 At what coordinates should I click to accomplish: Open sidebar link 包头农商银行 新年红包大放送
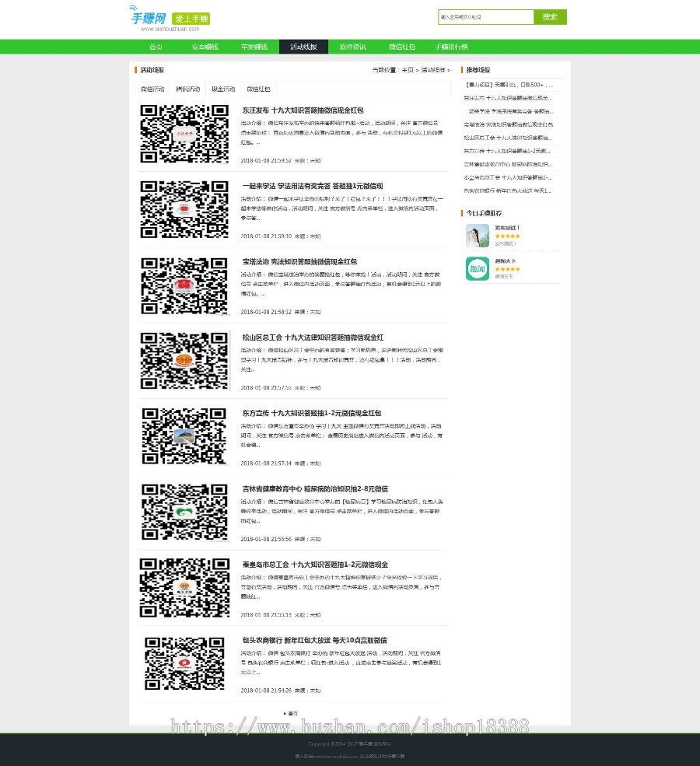click(x=509, y=191)
